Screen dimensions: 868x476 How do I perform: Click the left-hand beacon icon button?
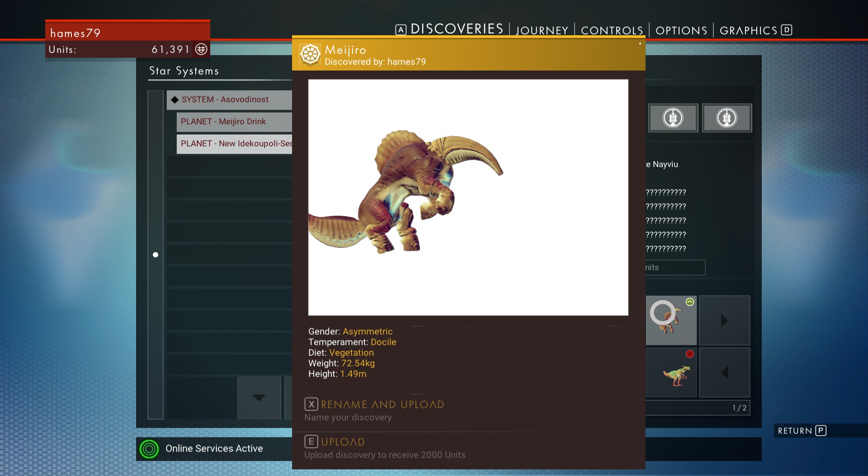click(673, 118)
